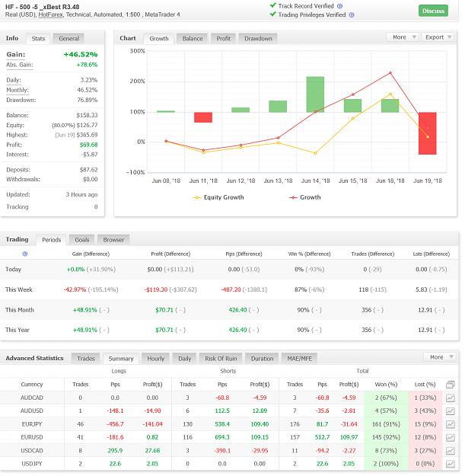Select the Drawdown chart tab
The height and width of the screenshot is (476, 465).
258,39
